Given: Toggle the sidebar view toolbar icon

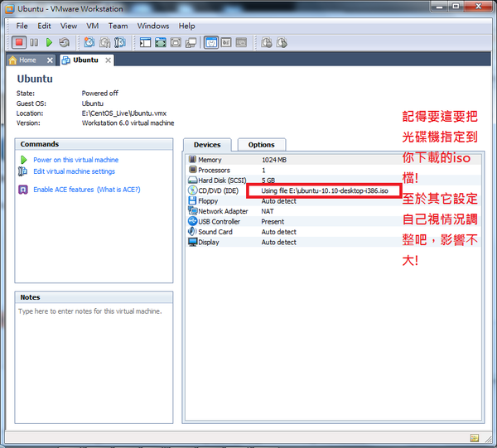Looking at the screenshot, I should point(145,42).
